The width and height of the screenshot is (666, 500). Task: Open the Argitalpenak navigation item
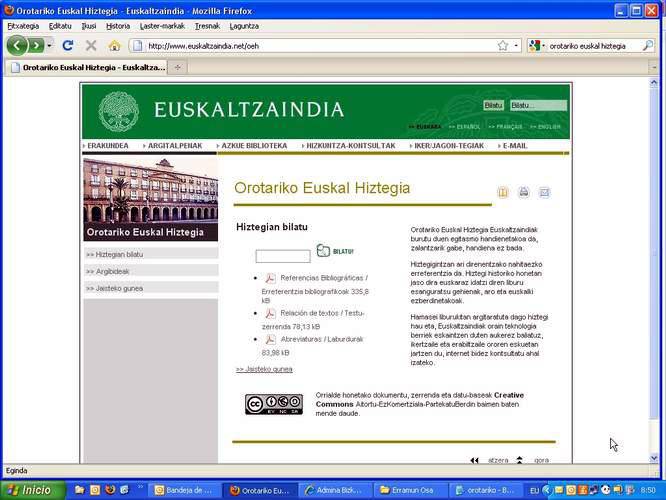[x=173, y=146]
